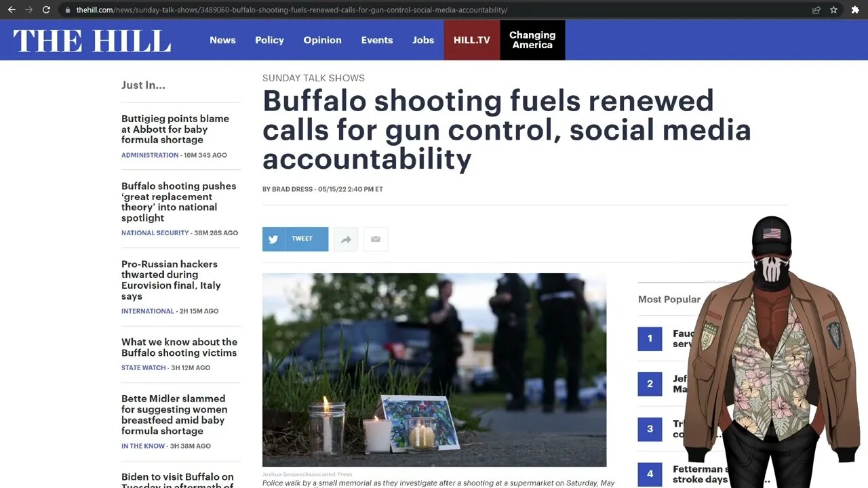The width and height of the screenshot is (868, 488).
Task: Open the National Security category tag
Action: coord(155,233)
